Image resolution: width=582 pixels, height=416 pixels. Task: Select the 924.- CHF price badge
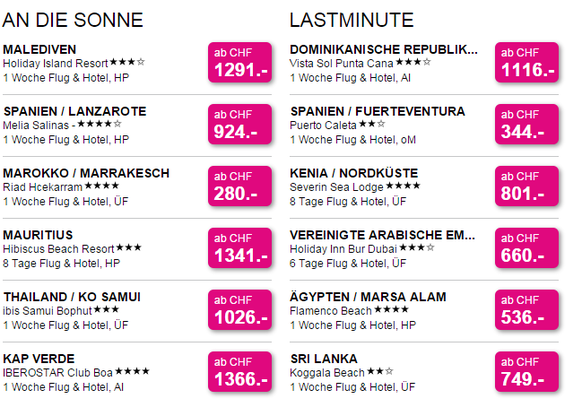point(240,124)
